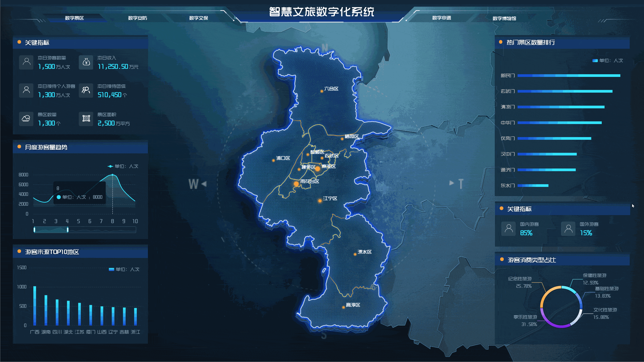Click the orange indicator beside 关键指标 header
Image resolution: width=644 pixels, height=362 pixels.
[19, 43]
